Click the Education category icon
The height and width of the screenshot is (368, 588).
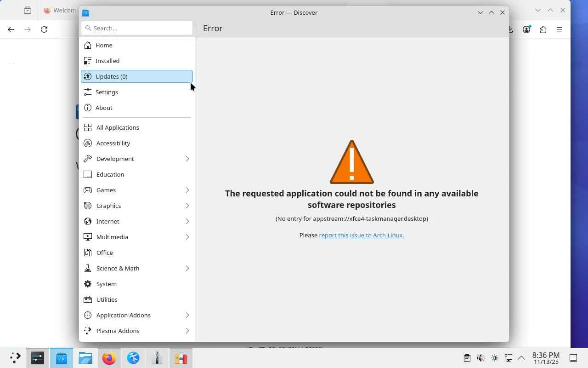88,174
